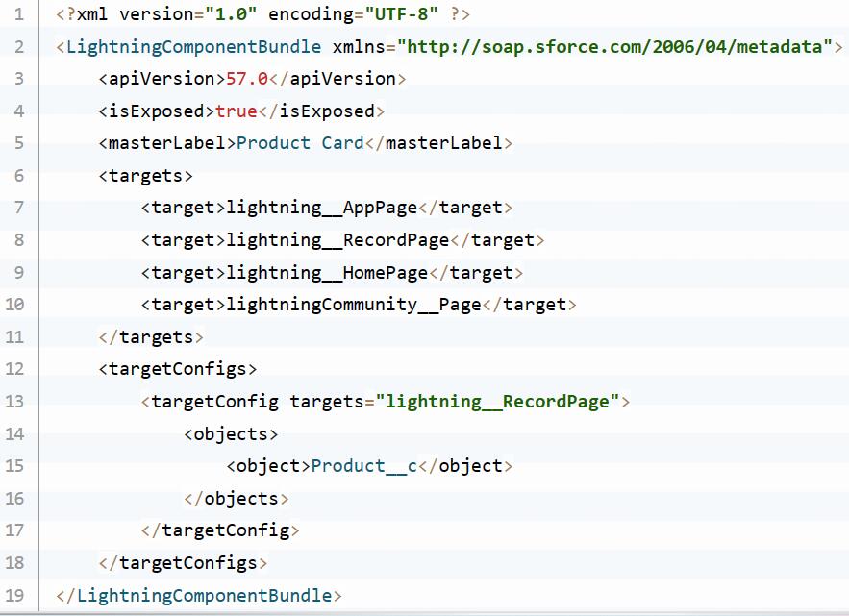Click the lightning__RecordPage value on line 8
849x616 pixels.
click(337, 240)
